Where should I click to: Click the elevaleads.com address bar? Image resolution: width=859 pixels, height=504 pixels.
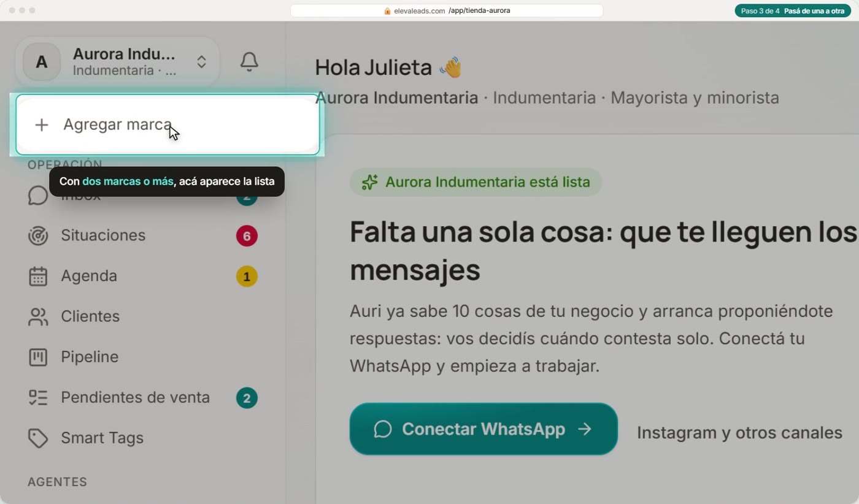tap(447, 10)
